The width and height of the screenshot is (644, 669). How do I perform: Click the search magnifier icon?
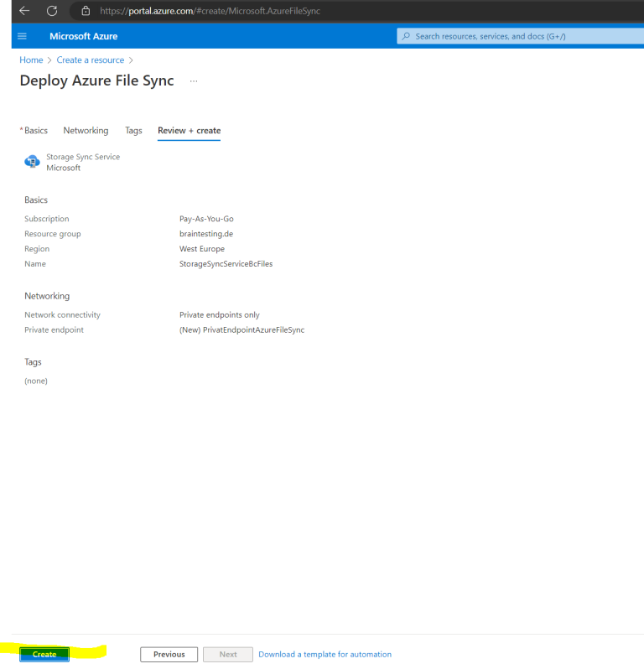(407, 36)
